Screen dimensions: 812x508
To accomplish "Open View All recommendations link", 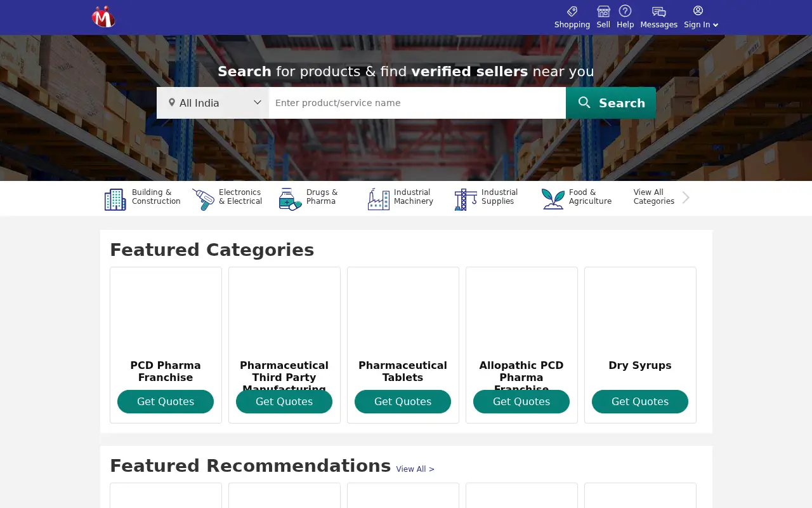I will (x=416, y=469).
